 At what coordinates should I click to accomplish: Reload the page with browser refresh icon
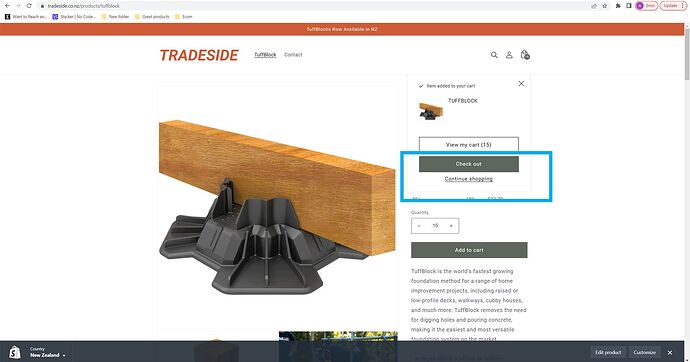coord(29,6)
